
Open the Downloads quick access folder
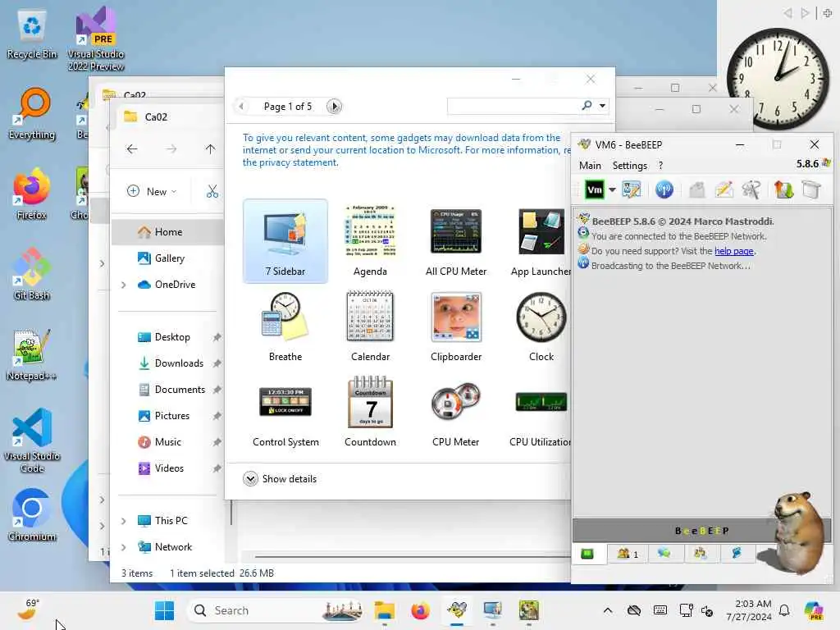[x=178, y=363]
